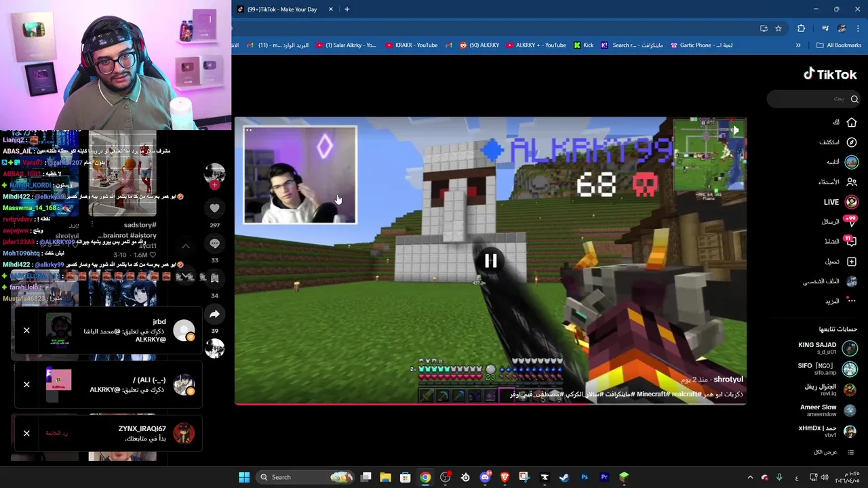Click the taskbar Search box
This screenshot has width=868, height=488.
coord(307,477)
